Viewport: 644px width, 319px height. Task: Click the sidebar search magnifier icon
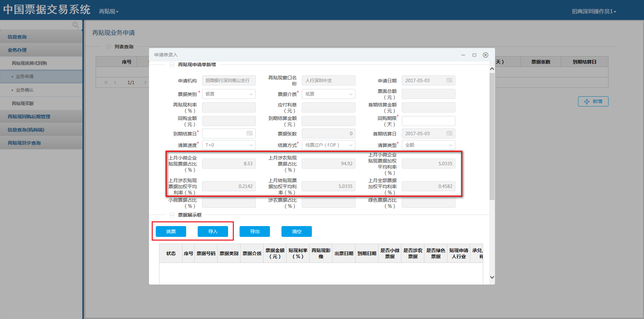point(75,25)
